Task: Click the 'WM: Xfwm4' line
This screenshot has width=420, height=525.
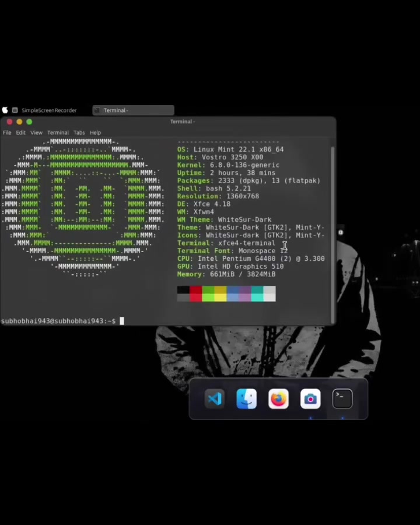Action: 195,212
